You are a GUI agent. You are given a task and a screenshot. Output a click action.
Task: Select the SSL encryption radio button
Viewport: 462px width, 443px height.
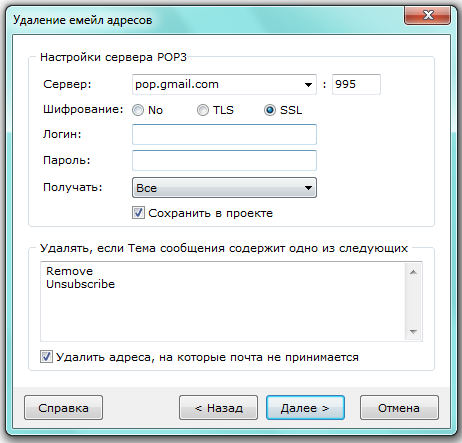click(x=270, y=110)
